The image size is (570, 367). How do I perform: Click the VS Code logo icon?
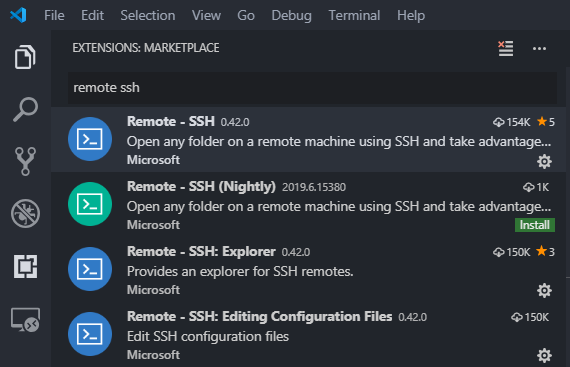tap(18, 15)
